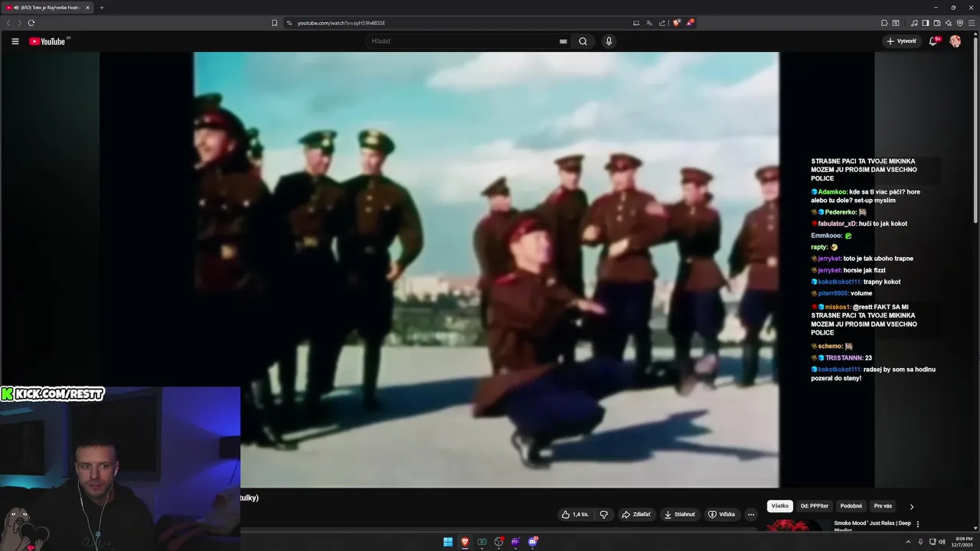Open YouTube notifications bell
The height and width of the screenshot is (551, 980).
(x=933, y=41)
